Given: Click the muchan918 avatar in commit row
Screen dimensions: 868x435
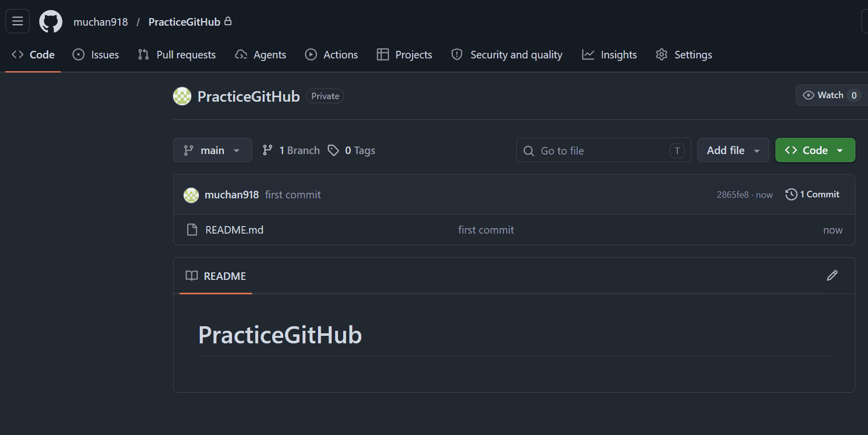Looking at the screenshot, I should [x=191, y=195].
